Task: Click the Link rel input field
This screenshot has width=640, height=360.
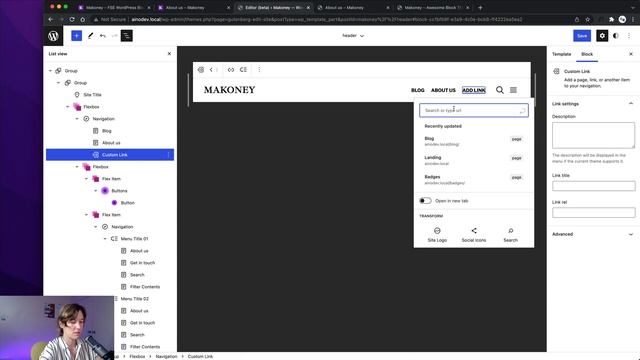Action: pyautogui.click(x=593, y=213)
